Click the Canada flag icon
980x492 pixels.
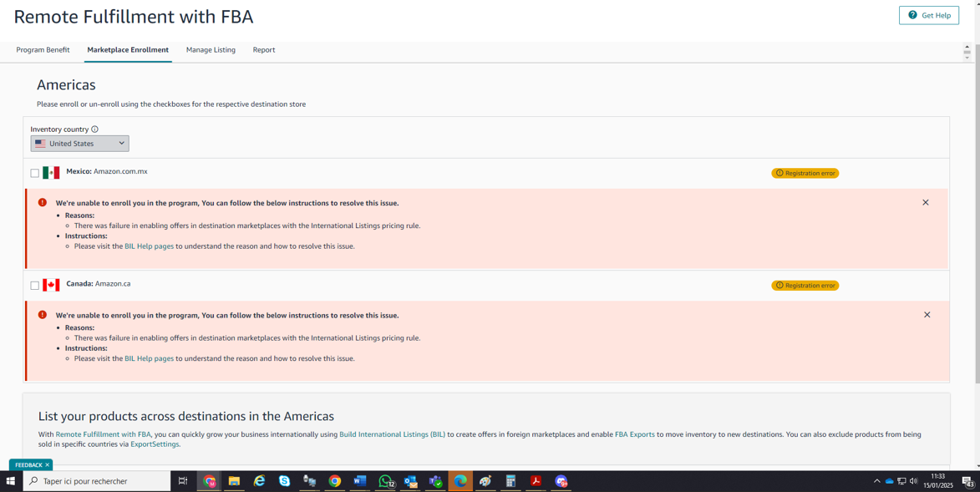(51, 285)
